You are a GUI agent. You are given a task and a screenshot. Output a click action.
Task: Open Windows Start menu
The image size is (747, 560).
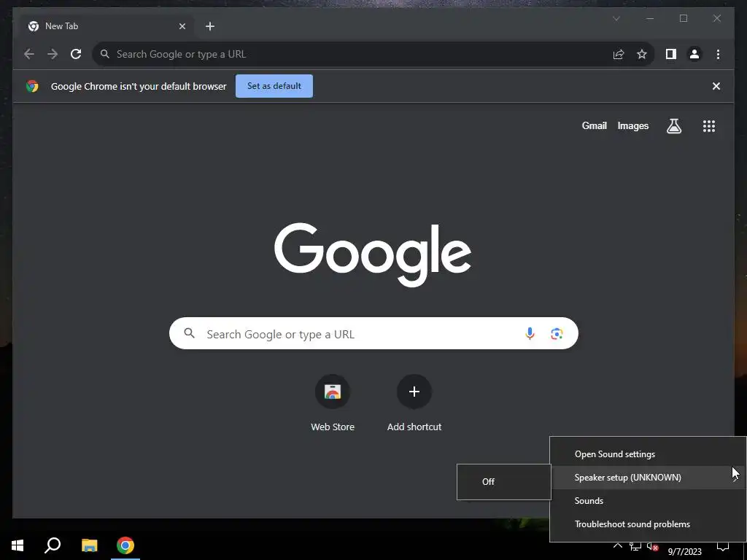(18, 545)
